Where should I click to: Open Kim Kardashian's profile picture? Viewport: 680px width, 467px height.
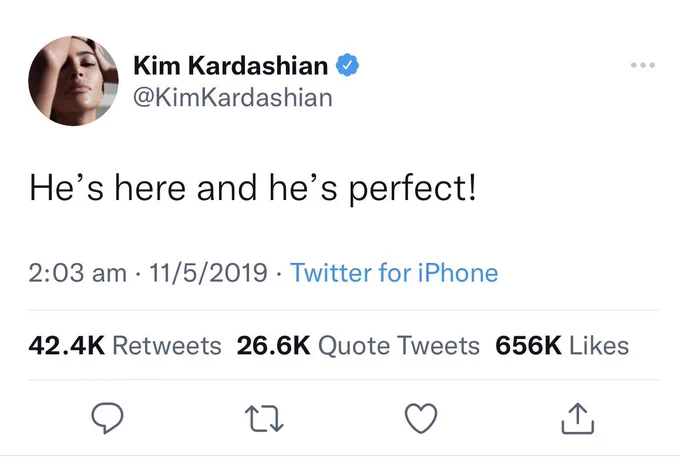[x=73, y=81]
